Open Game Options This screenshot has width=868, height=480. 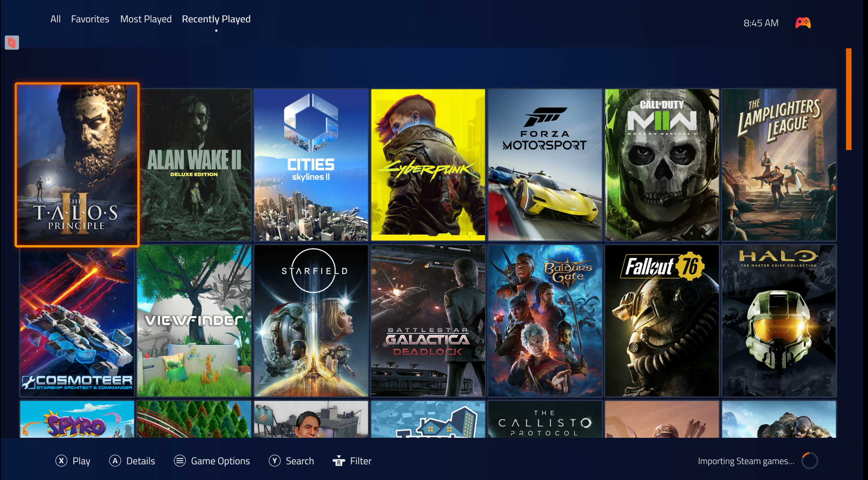[x=220, y=461]
